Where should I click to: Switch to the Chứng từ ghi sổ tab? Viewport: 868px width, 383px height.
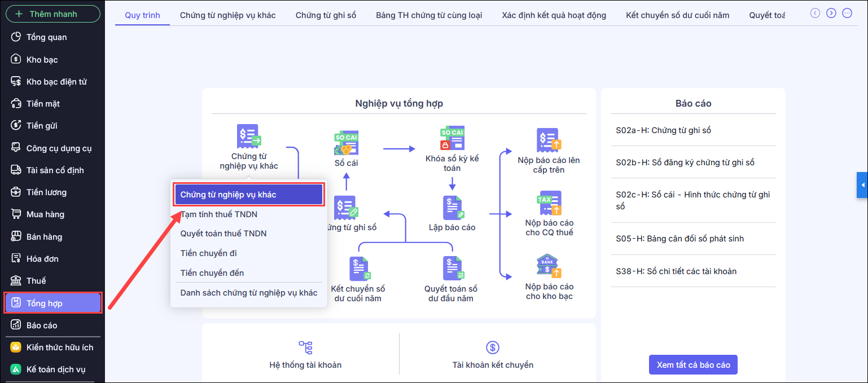(326, 15)
